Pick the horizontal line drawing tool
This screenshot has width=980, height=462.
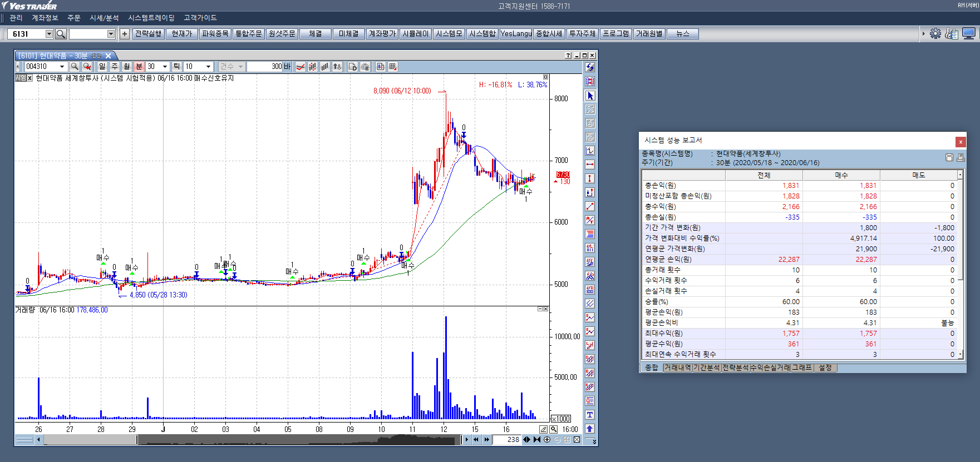pyautogui.click(x=590, y=165)
